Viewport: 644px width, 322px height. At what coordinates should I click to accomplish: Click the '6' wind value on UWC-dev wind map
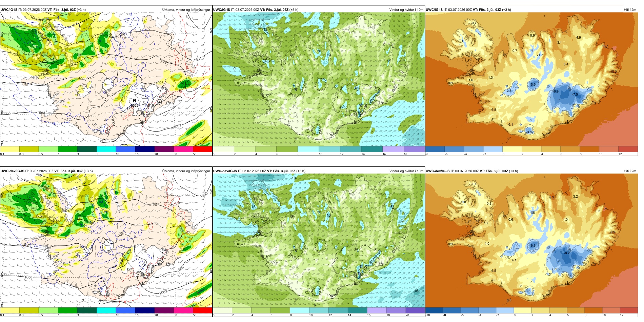click(x=315, y=305)
